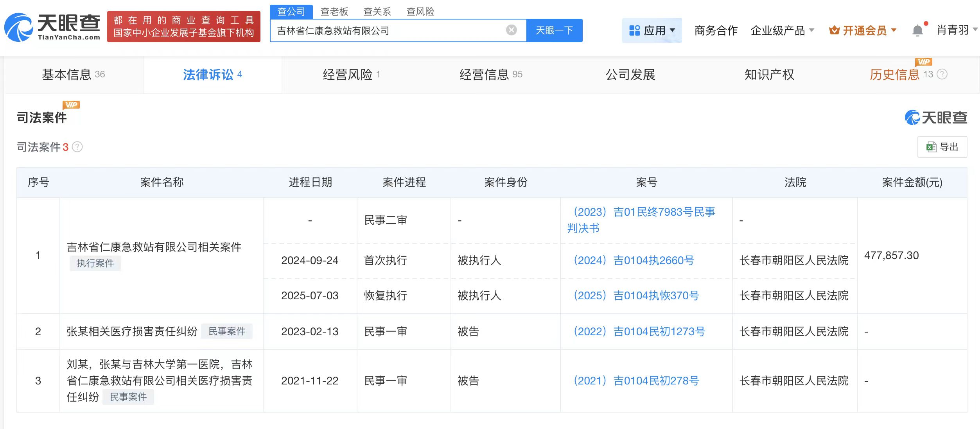Image resolution: width=980 pixels, height=429 pixels.
Task: Click the amount 477,857.30
Action: point(891,256)
